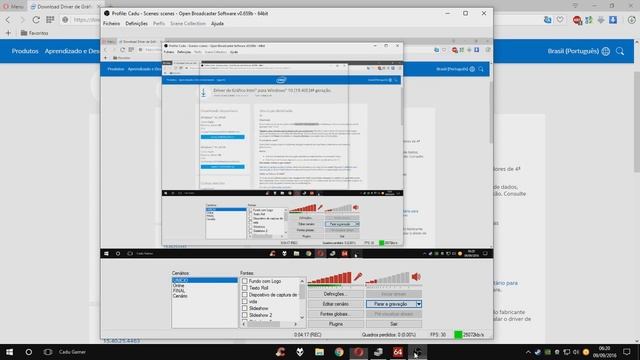Click sources list scroll-right arrow
This screenshot has width=640, height=360.
295,324
